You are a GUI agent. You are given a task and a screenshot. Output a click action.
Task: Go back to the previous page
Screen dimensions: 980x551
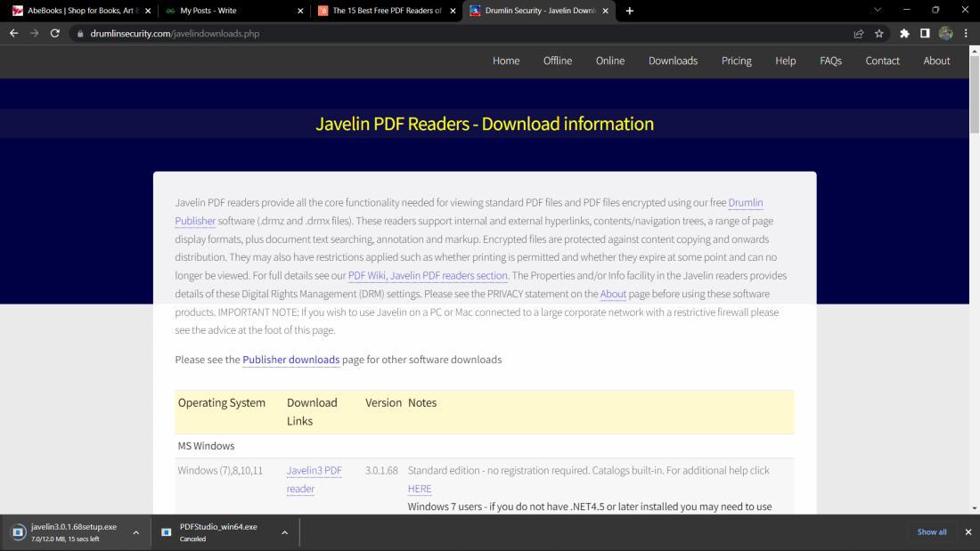[13, 34]
